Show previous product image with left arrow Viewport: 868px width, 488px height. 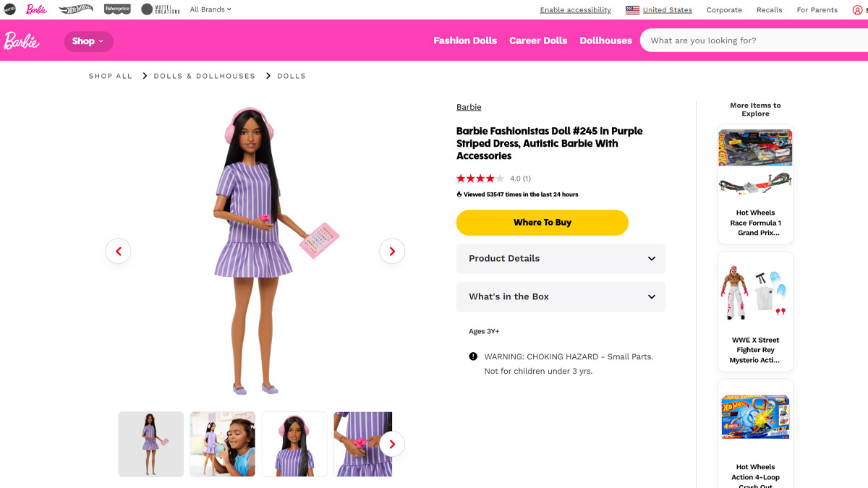click(118, 251)
